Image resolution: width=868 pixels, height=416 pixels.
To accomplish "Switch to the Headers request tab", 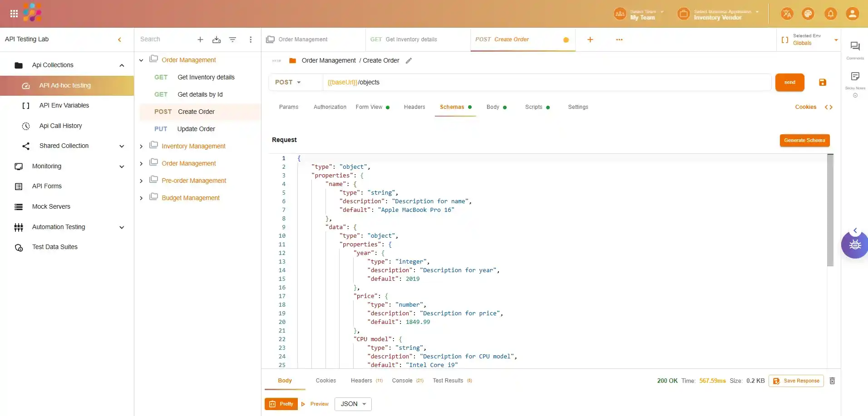I will pyautogui.click(x=414, y=108).
